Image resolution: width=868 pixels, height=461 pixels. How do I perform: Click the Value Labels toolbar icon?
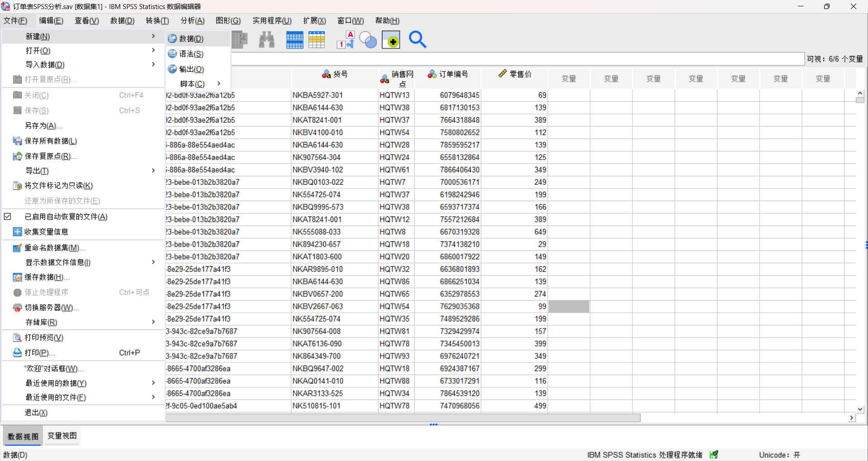click(x=346, y=40)
